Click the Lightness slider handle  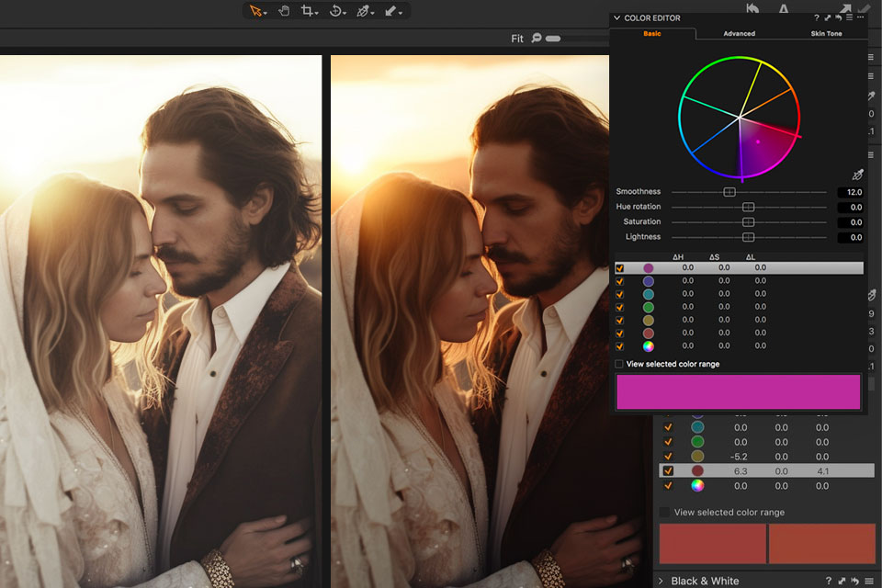(748, 237)
